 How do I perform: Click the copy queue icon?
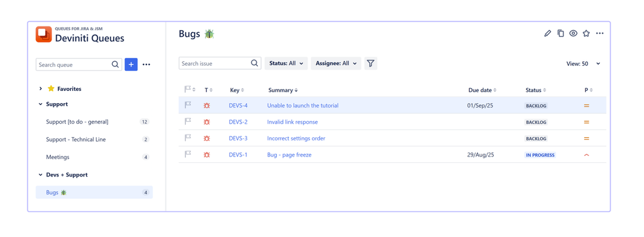click(x=560, y=33)
